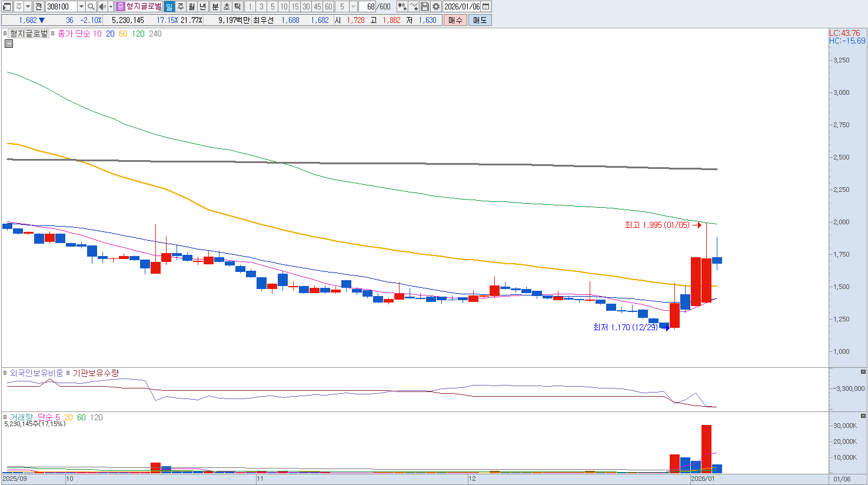Toggle the 거래량 volume indicator marker

coord(5,417)
